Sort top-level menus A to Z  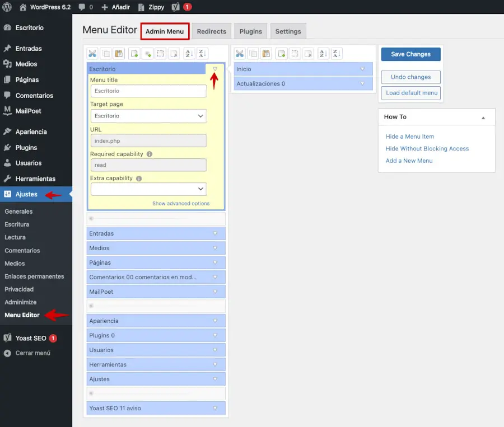click(x=189, y=54)
